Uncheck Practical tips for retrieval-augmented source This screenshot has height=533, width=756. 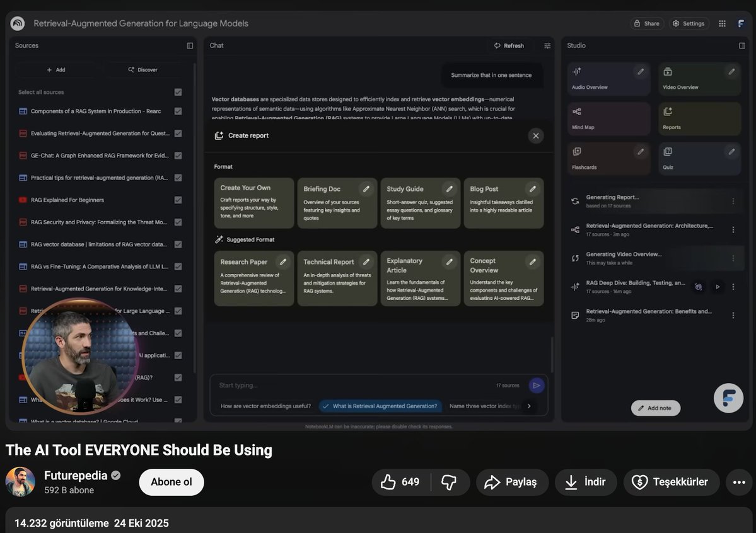pos(178,178)
